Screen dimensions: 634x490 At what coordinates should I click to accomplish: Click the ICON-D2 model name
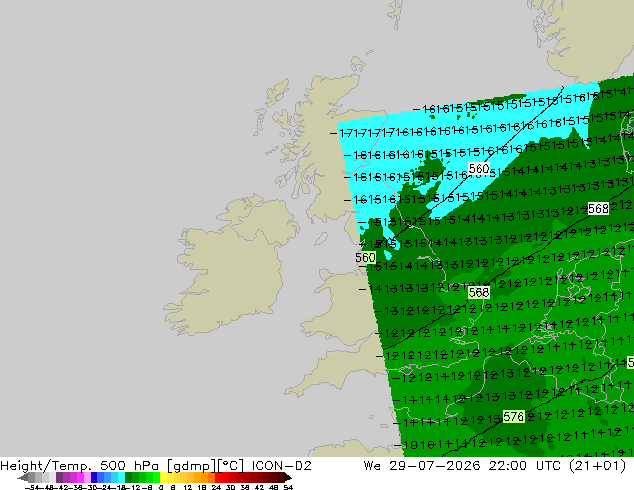click(x=281, y=466)
